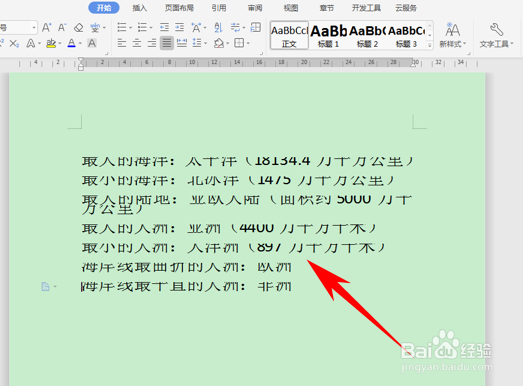Click the document line ending with 欧洲
The image size is (523, 386).
click(187, 267)
